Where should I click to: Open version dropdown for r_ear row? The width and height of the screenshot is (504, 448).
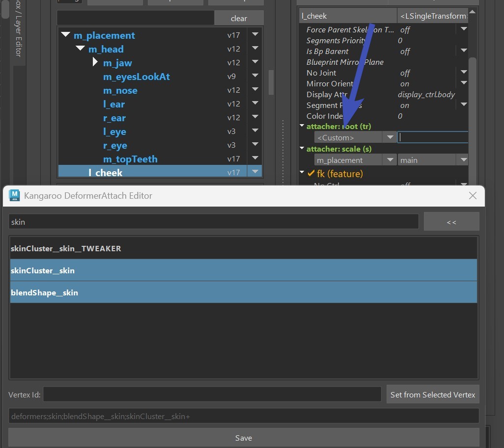(x=255, y=117)
